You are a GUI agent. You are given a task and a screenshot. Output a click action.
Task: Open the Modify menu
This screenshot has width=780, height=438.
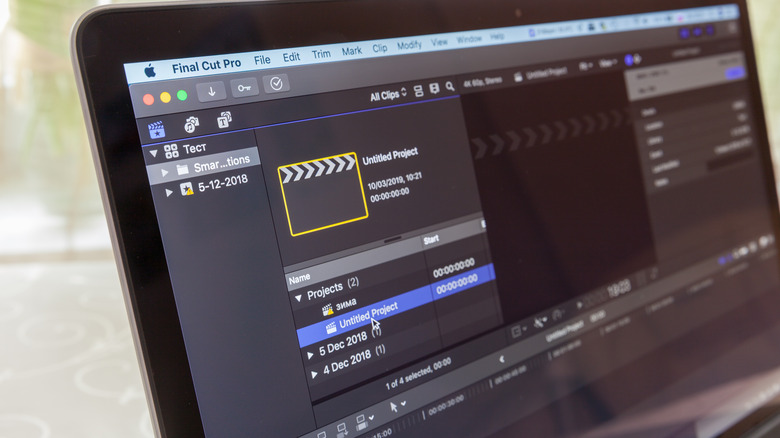pos(409,45)
